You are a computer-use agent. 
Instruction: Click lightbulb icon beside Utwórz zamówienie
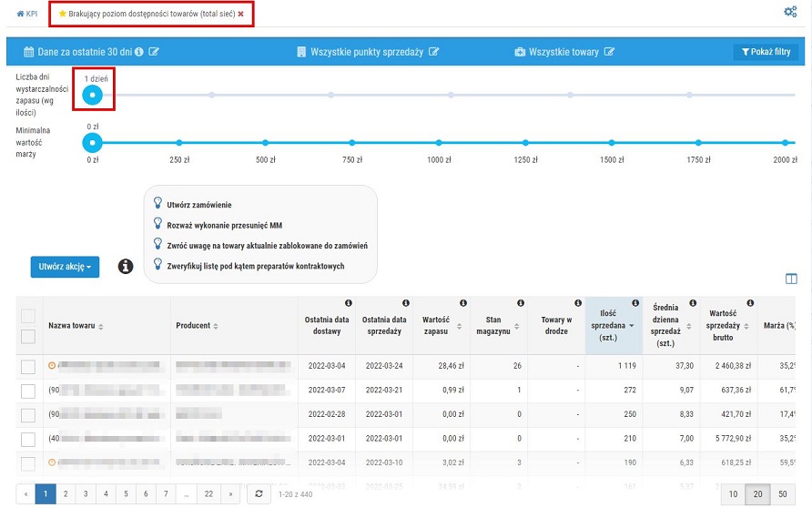(158, 203)
